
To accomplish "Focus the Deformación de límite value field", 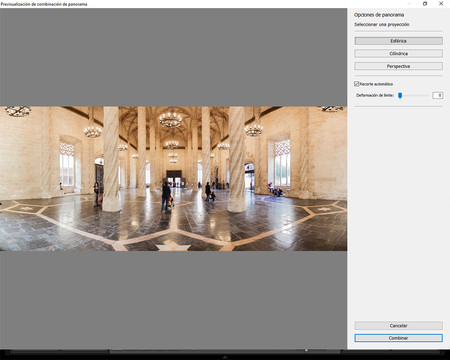I will (437, 95).
